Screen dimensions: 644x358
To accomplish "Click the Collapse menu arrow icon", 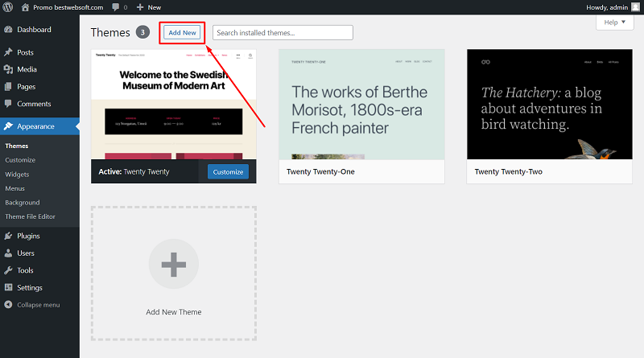I will click(8, 305).
